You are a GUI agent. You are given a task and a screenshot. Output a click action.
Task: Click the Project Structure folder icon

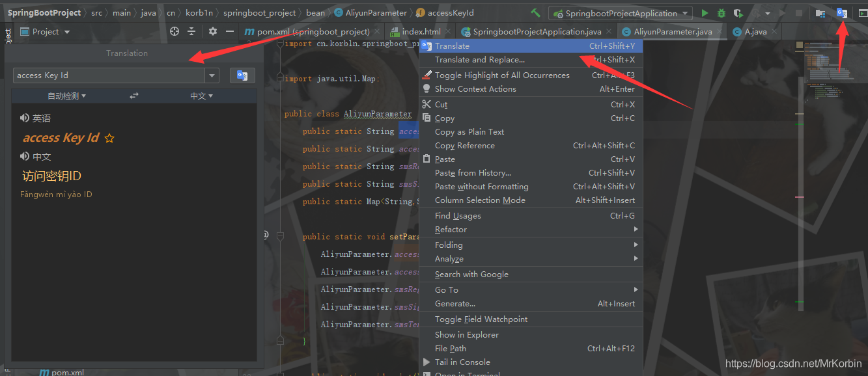pos(820,13)
